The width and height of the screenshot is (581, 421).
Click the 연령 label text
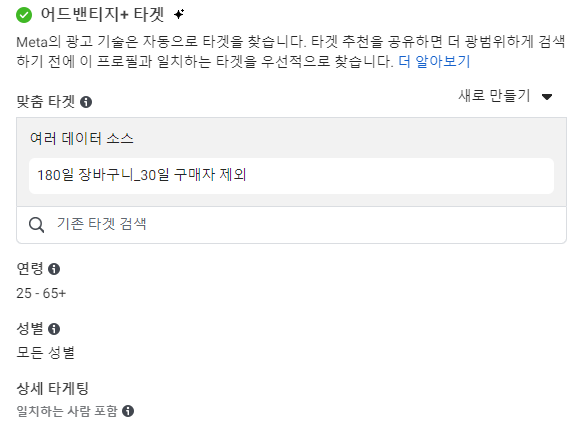30,269
